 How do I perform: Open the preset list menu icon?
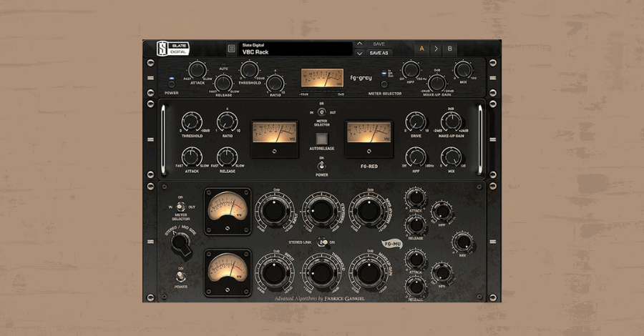click(231, 49)
